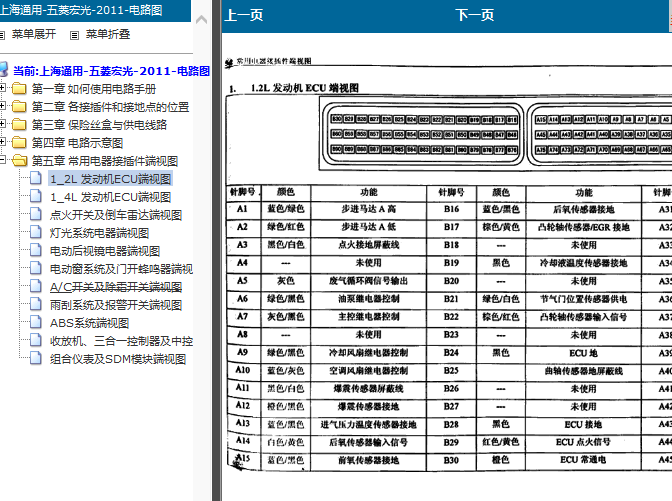Click the table cell 步进马达 A 高
Image resolution: width=672 pixels, height=501 pixels.
click(369, 209)
